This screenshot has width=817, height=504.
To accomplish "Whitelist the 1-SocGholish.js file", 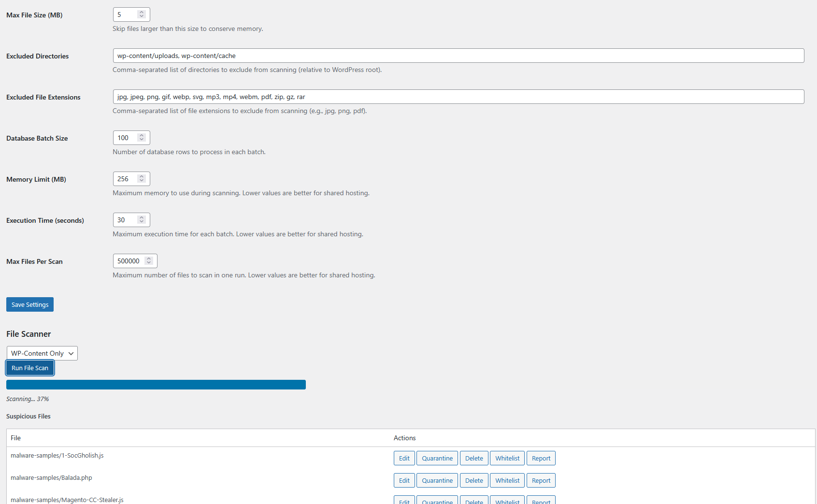I will click(507, 458).
